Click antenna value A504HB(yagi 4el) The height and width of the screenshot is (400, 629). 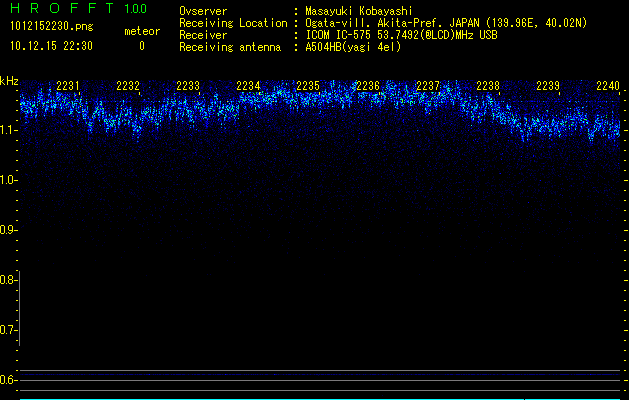(353, 47)
